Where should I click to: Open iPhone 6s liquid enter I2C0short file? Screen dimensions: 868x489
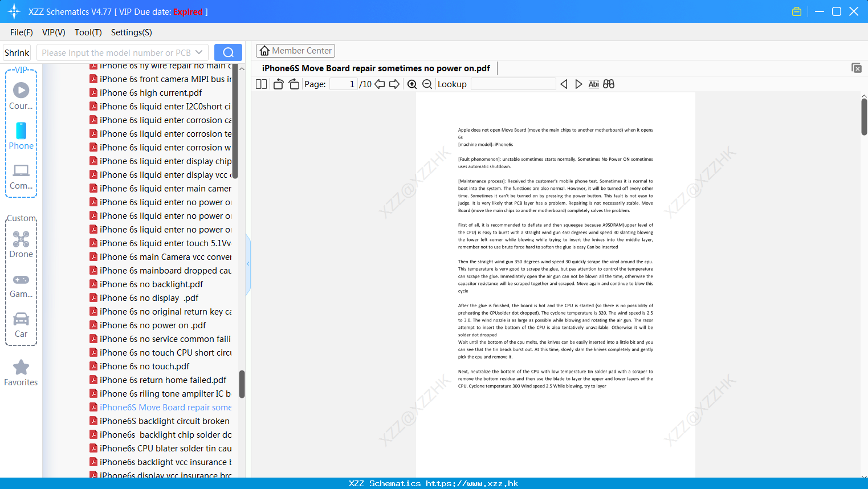(x=165, y=107)
